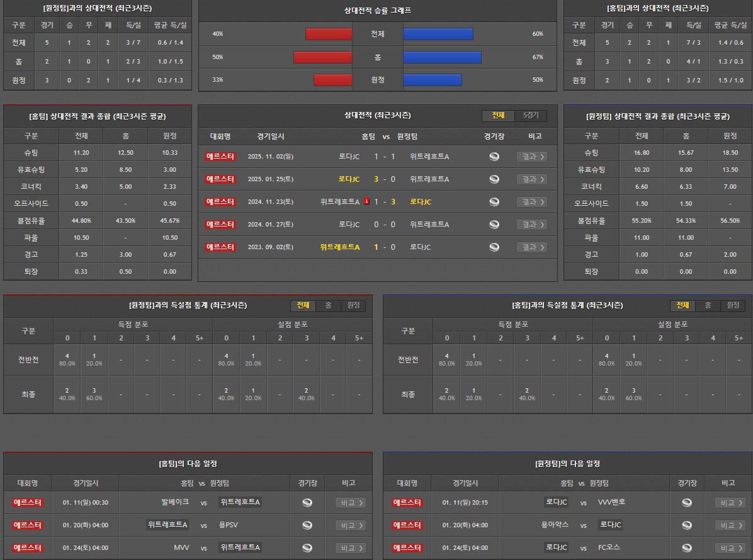Click stadium icon for 2024. 11. 23 match

tap(494, 202)
